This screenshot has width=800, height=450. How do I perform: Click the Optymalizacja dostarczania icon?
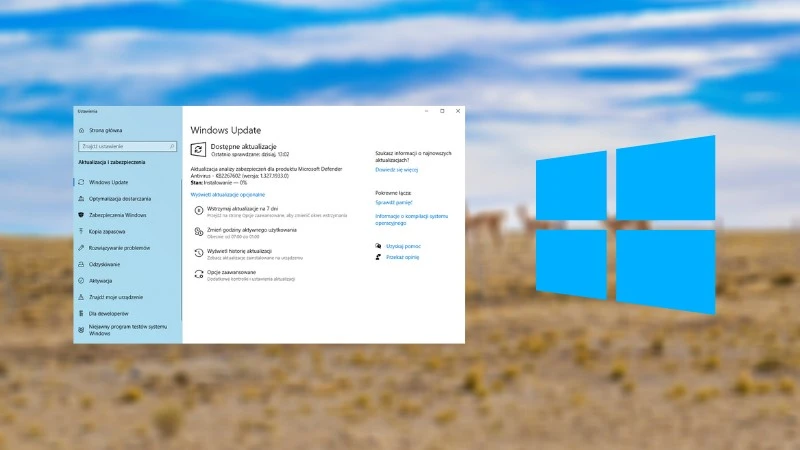click(81, 198)
